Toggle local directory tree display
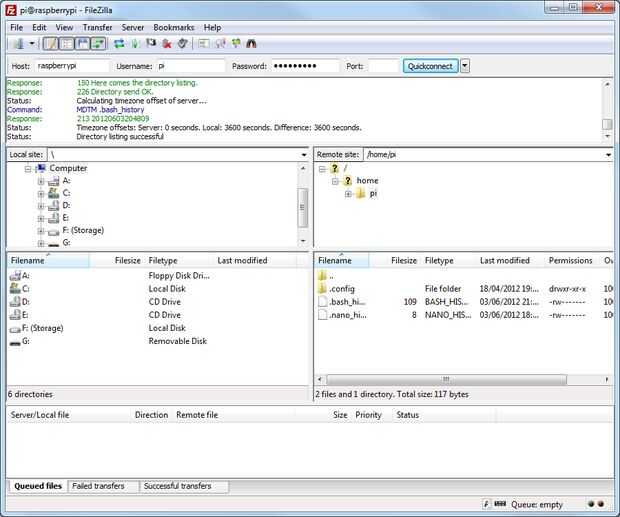 [x=65, y=44]
